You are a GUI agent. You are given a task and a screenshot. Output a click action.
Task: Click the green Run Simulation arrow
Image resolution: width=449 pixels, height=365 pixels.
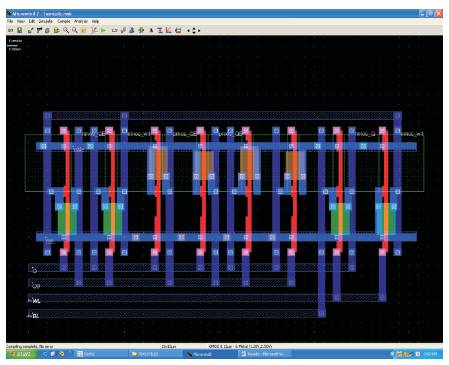pos(104,30)
